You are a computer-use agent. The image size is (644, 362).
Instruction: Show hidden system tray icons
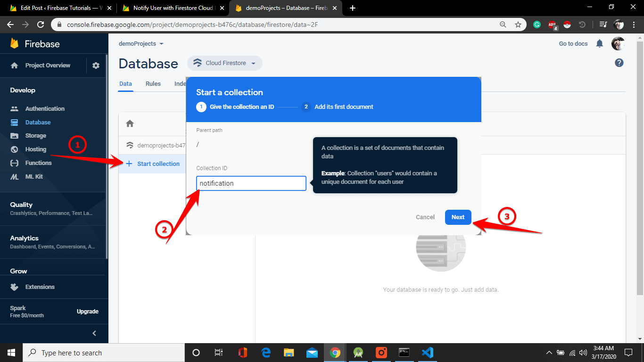[x=549, y=353]
